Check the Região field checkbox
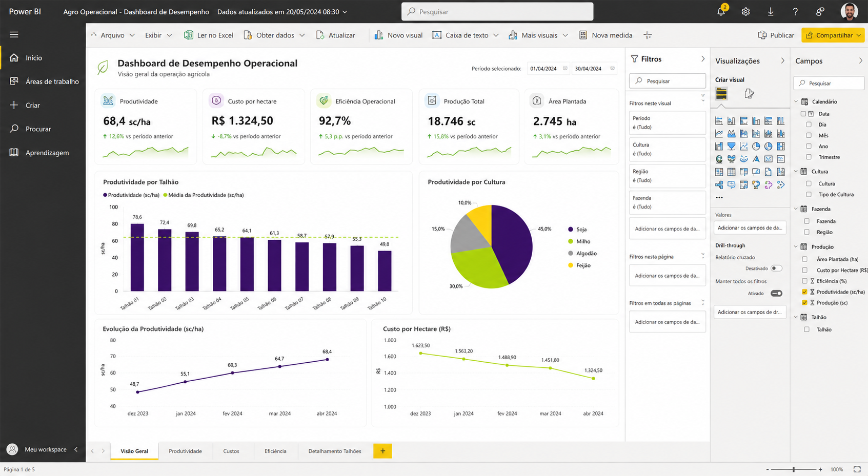 tap(806, 232)
